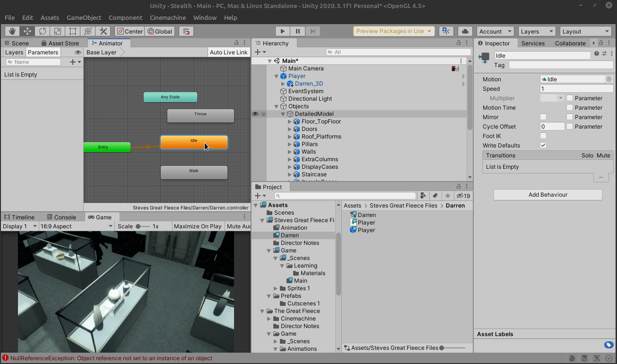This screenshot has height=364, width=617.
Task: Click the blue asset label tag icon
Action: pos(609,345)
